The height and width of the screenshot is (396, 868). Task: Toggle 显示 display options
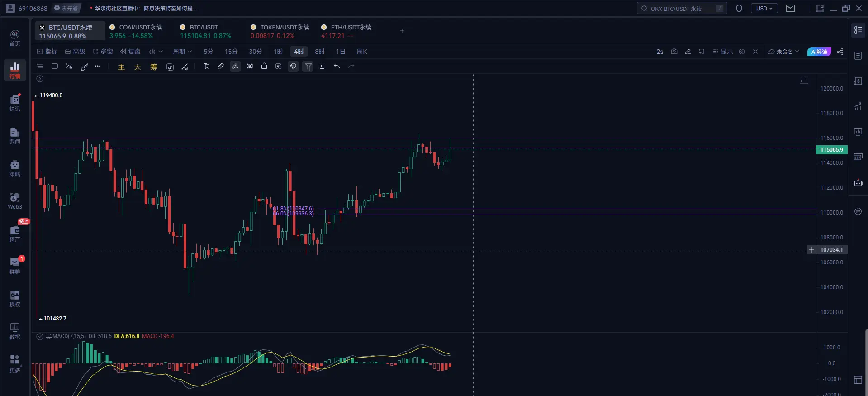722,52
